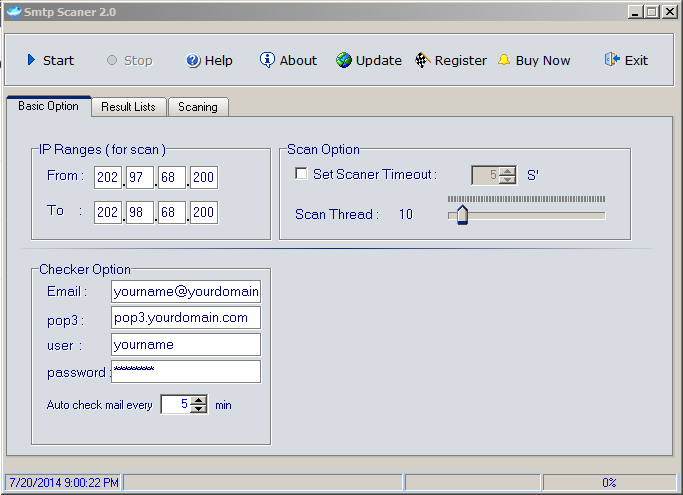Click the Buy Now bell icon

pos(504,60)
